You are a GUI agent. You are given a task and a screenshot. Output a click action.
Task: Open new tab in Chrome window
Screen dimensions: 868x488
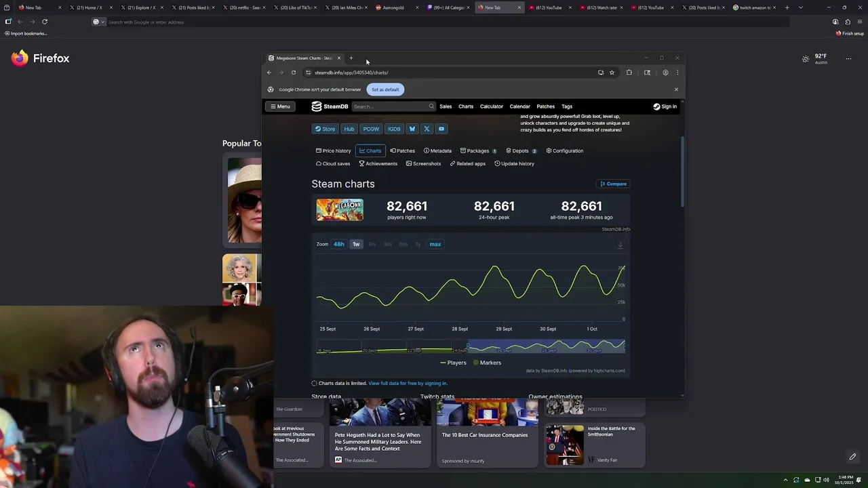[351, 58]
